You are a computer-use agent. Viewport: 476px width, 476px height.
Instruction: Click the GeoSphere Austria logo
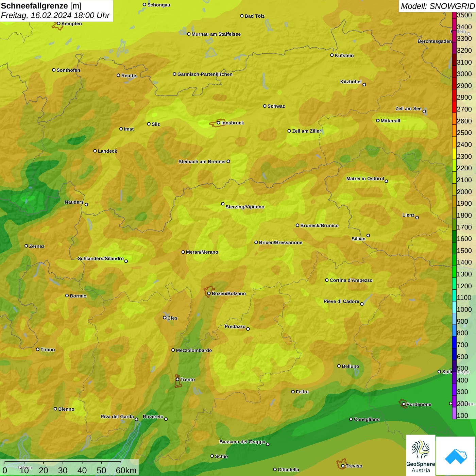(x=421, y=455)
